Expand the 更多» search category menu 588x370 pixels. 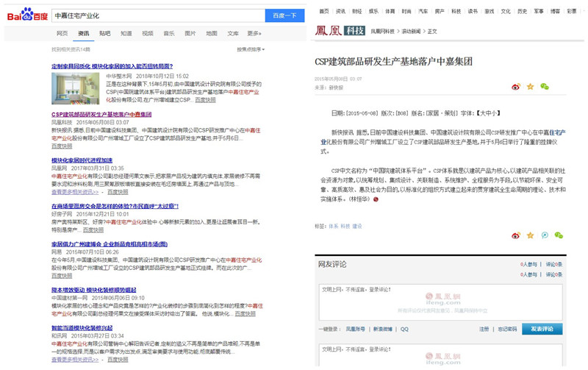[254, 33]
